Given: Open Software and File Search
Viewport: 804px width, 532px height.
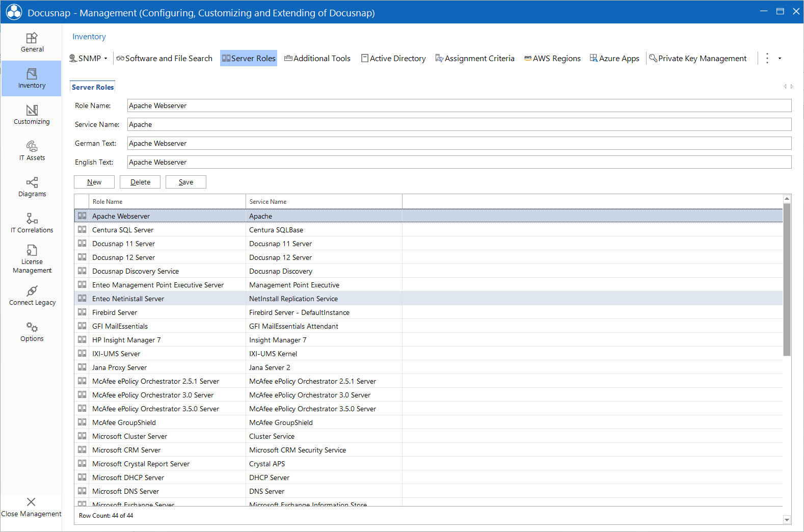Looking at the screenshot, I should (x=164, y=59).
